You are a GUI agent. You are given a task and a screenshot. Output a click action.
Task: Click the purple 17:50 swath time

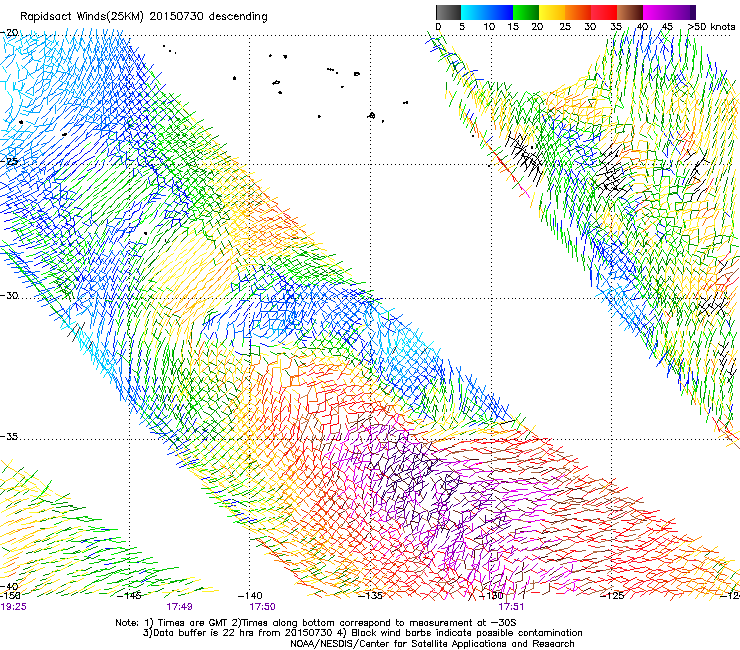[x=262, y=607]
